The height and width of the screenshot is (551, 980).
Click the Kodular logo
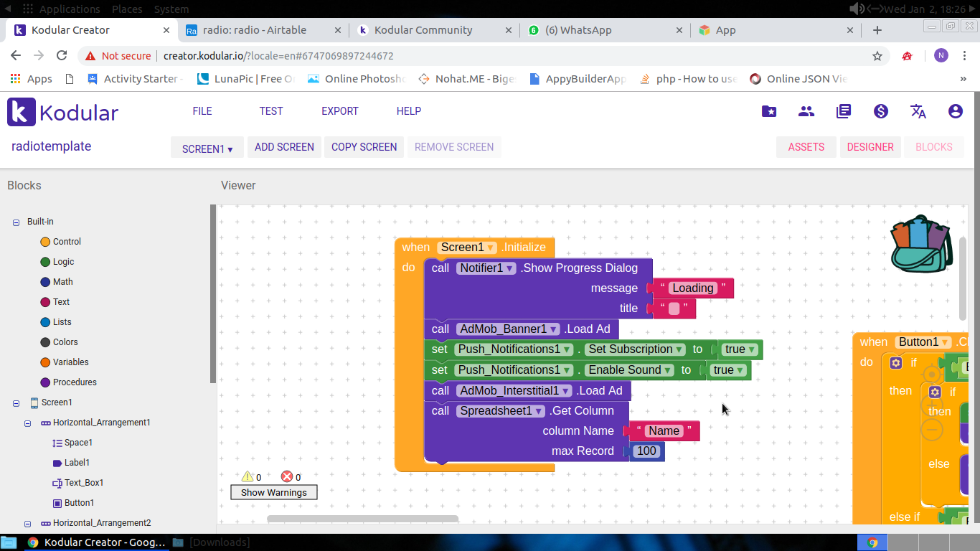point(63,113)
